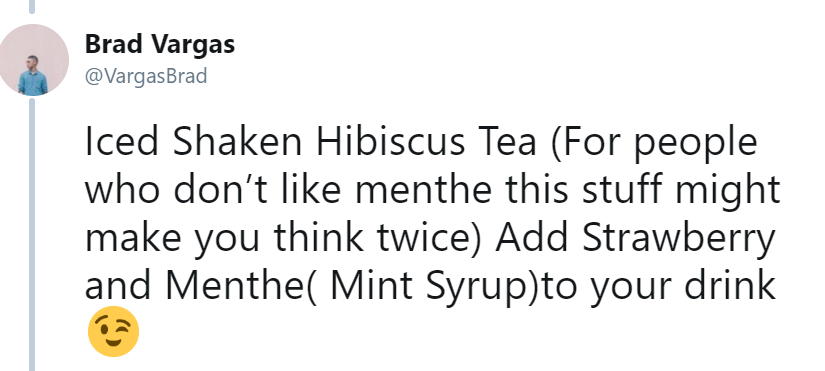Open the @VargasBrad handle link
The width and height of the screenshot is (825, 371).
pos(146,76)
